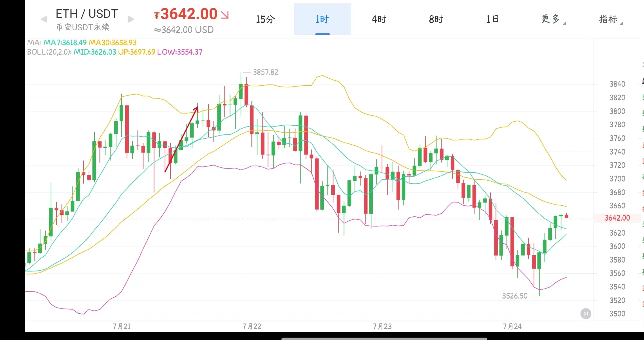Open the 更多 timeframe dropdown
This screenshot has height=340, width=644.
point(553,19)
